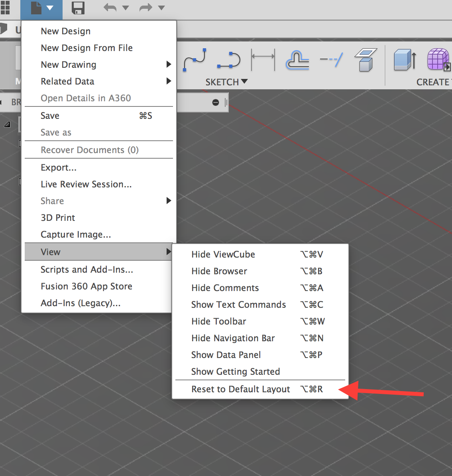Select the Extrude tool icon

pos(405,60)
